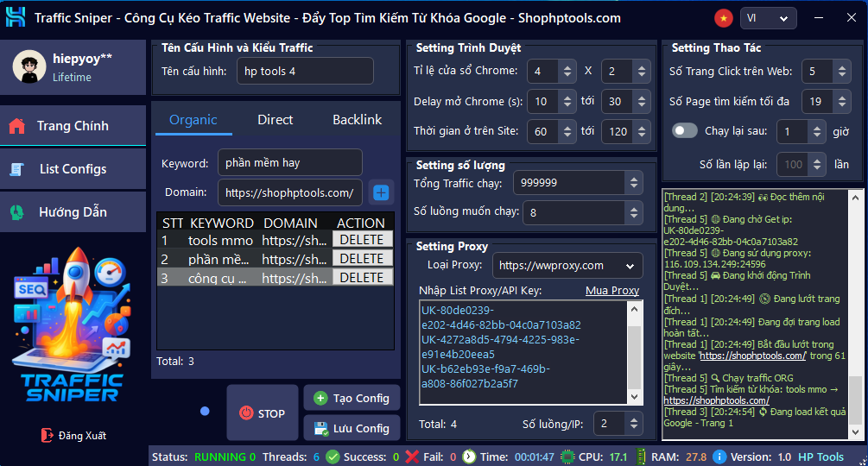This screenshot has width=868, height=466.
Task: Delete the tools mmo keyword row
Action: click(362, 240)
